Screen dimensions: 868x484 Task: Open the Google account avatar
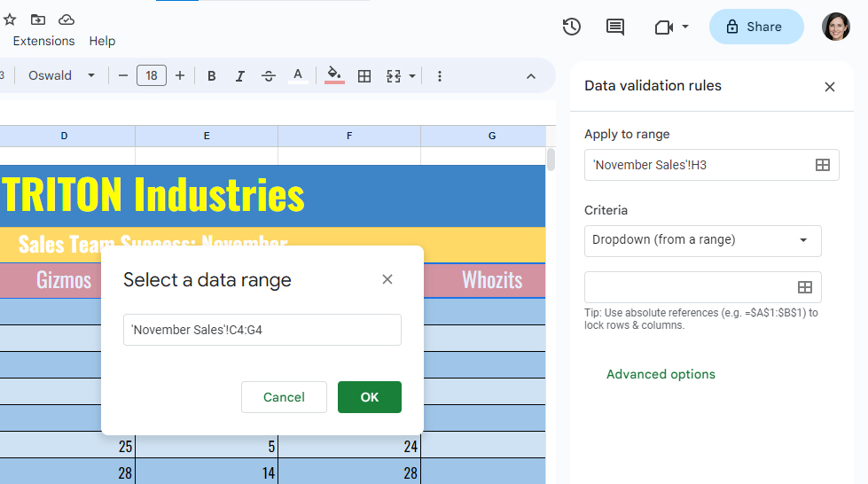(x=835, y=27)
